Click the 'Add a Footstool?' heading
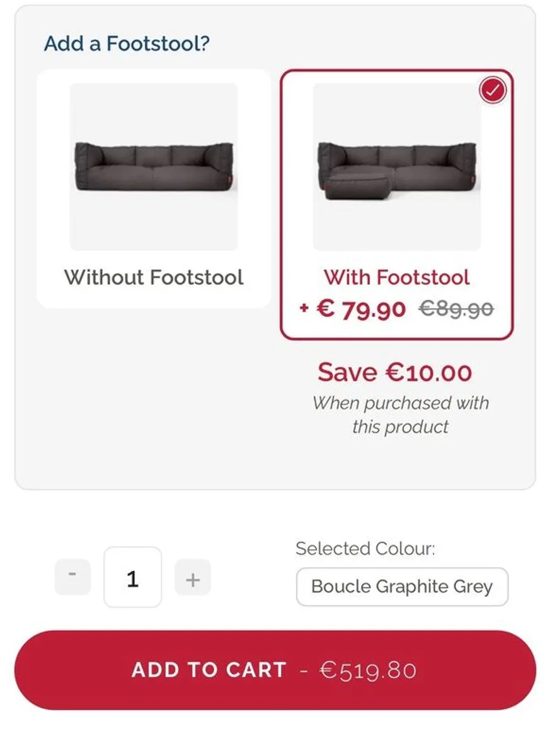 pyautogui.click(x=127, y=43)
